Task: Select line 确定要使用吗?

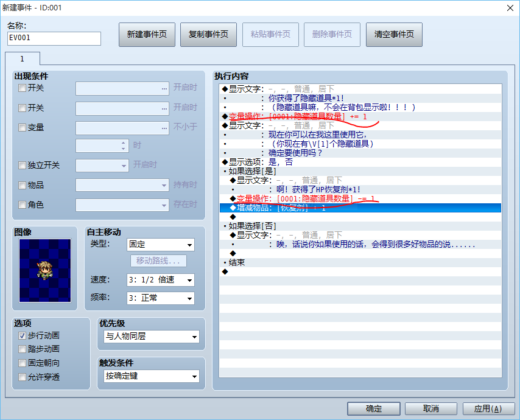Action: coord(360,153)
